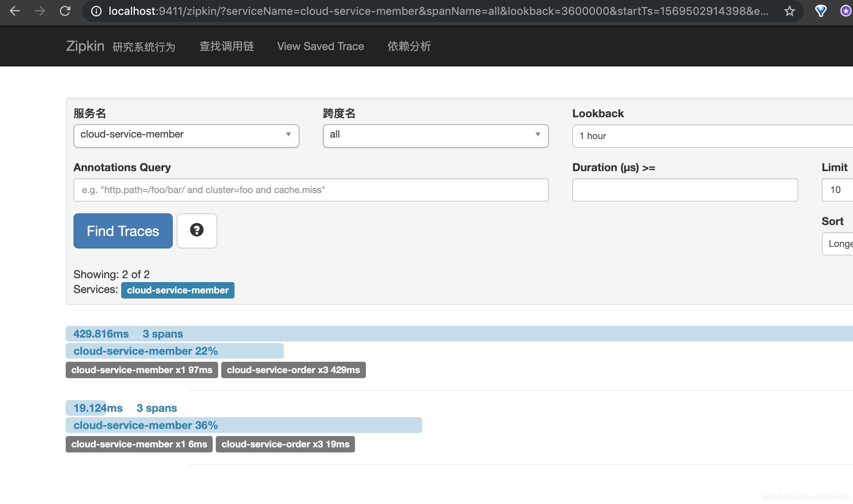Open View Saved Trace tab
Viewport: 853px width, 504px height.
(x=321, y=46)
